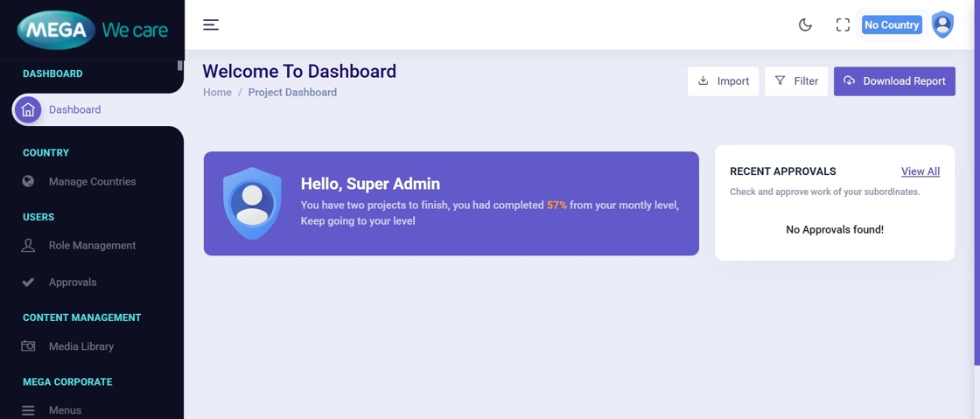
Task: Click the MEGA We care logo
Action: click(92, 30)
